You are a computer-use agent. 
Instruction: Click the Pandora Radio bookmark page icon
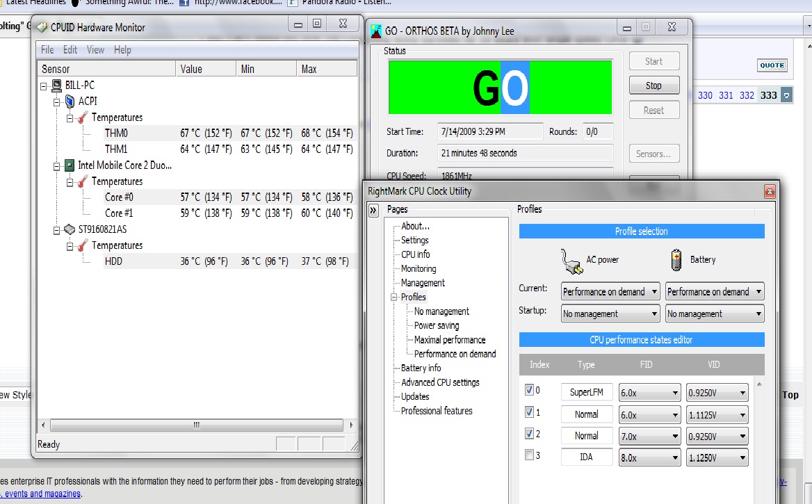coord(293,3)
